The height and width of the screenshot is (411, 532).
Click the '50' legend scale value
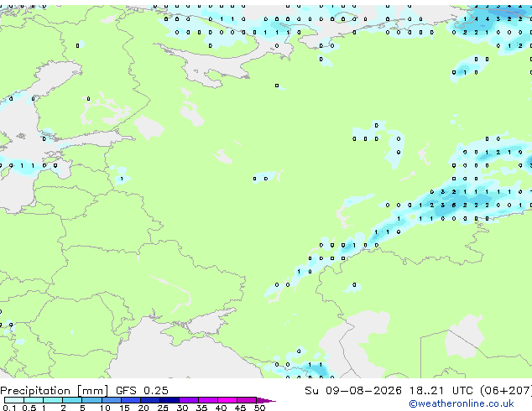(260, 408)
